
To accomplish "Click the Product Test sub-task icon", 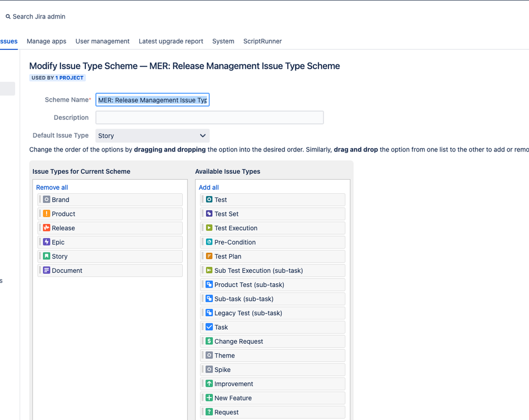I will click(209, 284).
